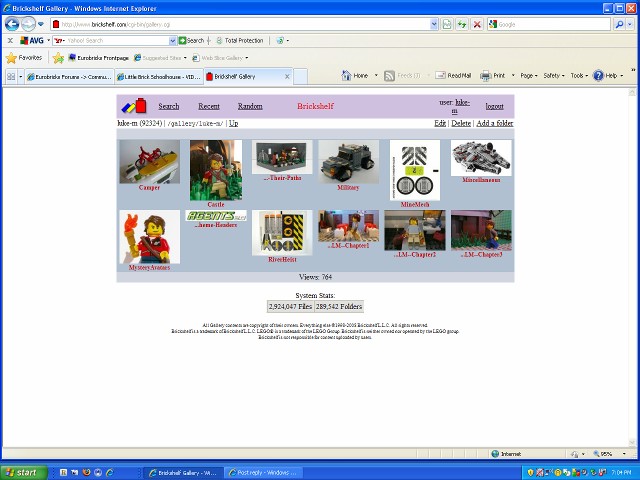Open the recent pages dropdown arrow

[41, 24]
